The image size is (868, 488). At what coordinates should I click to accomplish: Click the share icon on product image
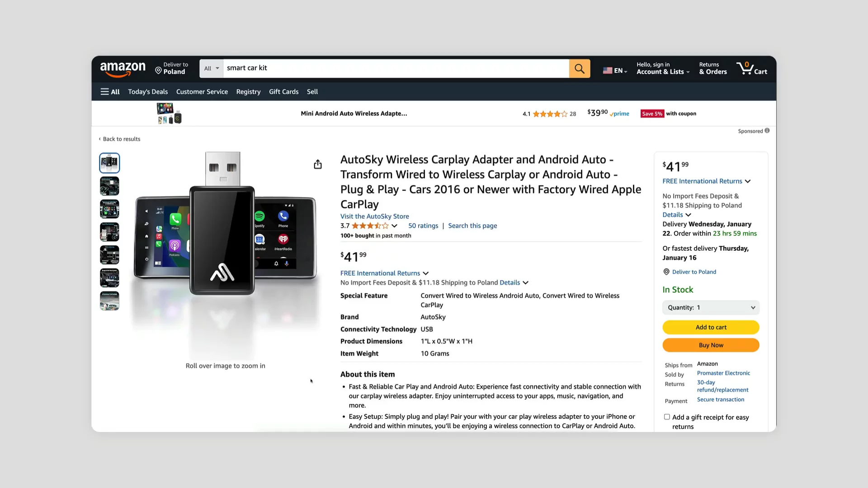coord(317,164)
